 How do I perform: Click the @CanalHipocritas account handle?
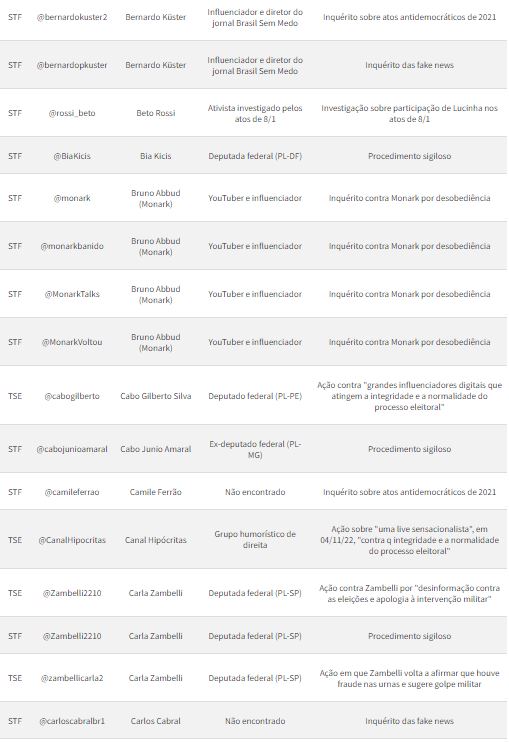[72, 540]
